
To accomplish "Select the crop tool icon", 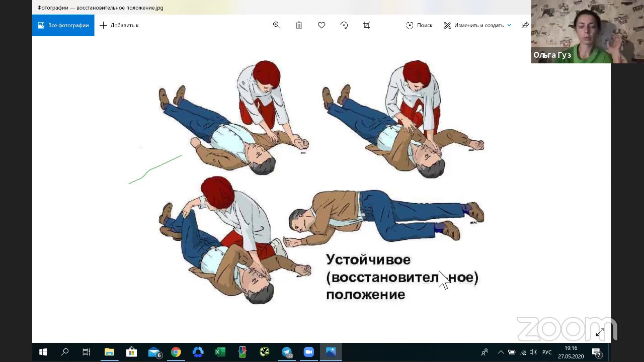I will (x=366, y=25).
